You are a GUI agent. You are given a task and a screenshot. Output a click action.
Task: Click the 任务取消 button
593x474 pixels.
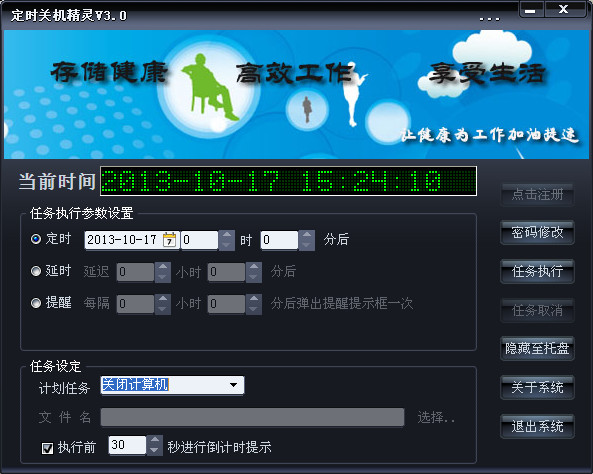pos(537,310)
